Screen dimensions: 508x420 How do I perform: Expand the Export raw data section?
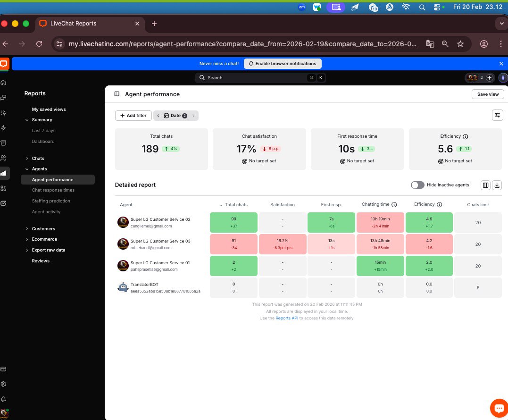27,250
